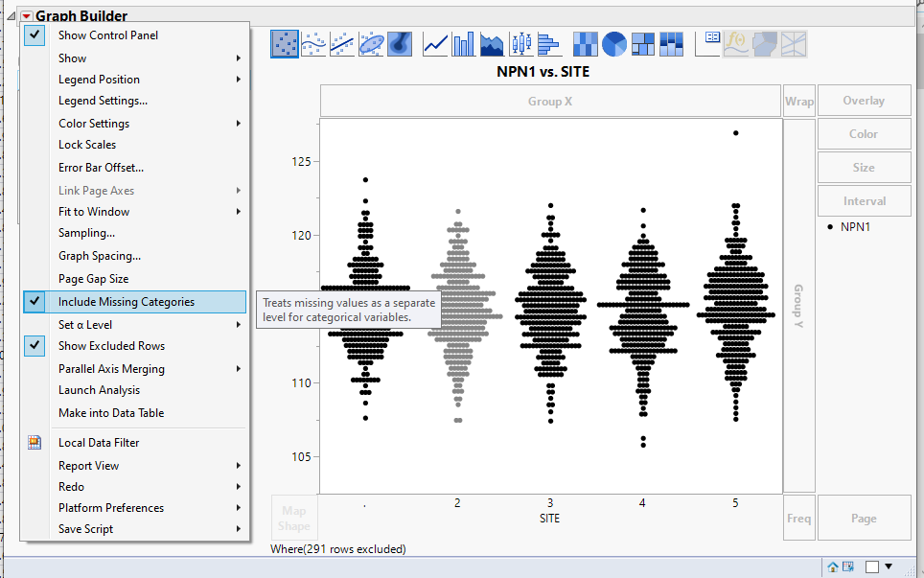Click the Overlay drop zone
Image resolution: width=924 pixels, height=578 pixels.
click(864, 101)
